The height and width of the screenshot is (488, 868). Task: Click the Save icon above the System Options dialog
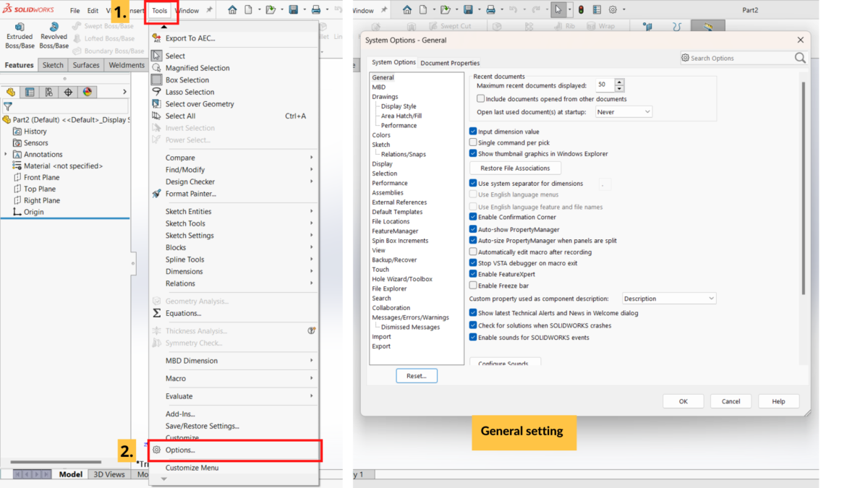pyautogui.click(x=468, y=10)
